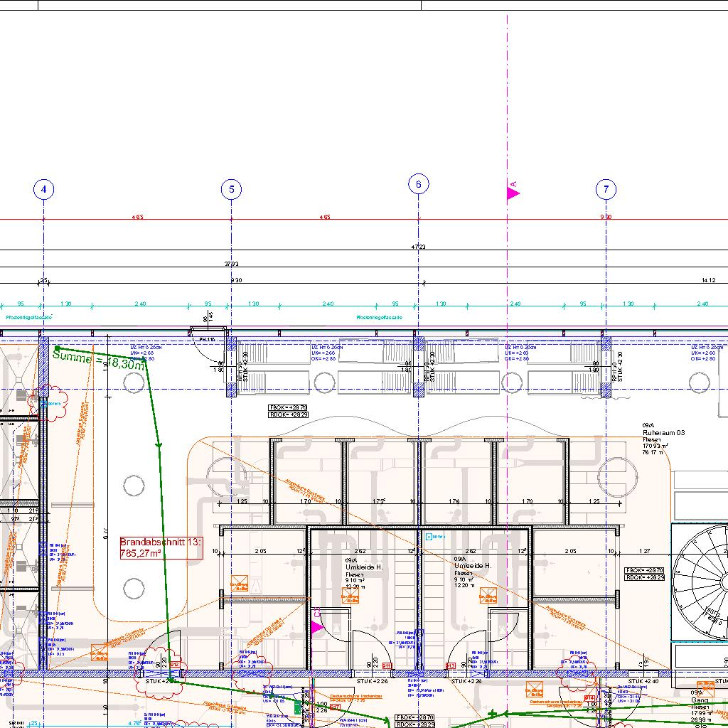This screenshot has width=728, height=728.
Task: Select grid axis bubble number 5
Action: [x=231, y=189]
